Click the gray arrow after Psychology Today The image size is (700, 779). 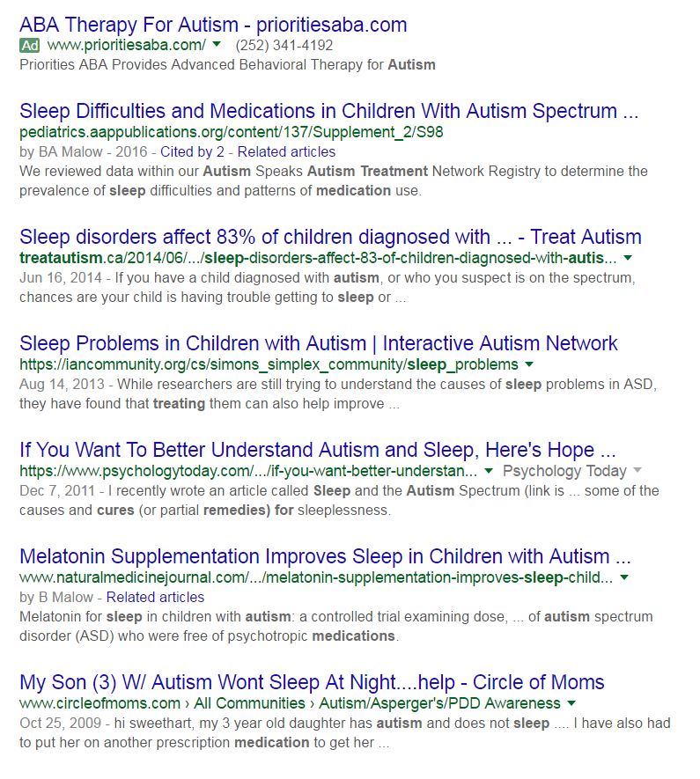click(x=637, y=471)
